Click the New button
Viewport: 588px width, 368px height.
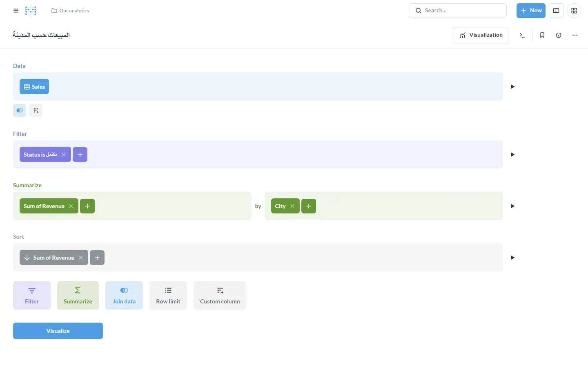[531, 11]
